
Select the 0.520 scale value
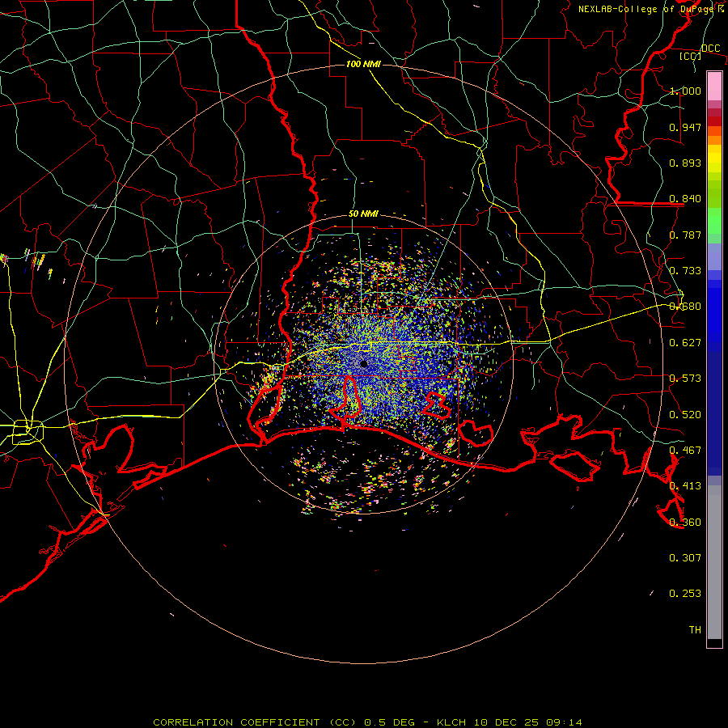[x=685, y=415]
